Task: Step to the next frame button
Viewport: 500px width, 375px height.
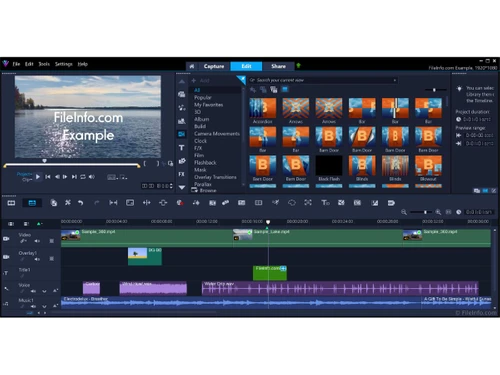Action: tap(65, 177)
